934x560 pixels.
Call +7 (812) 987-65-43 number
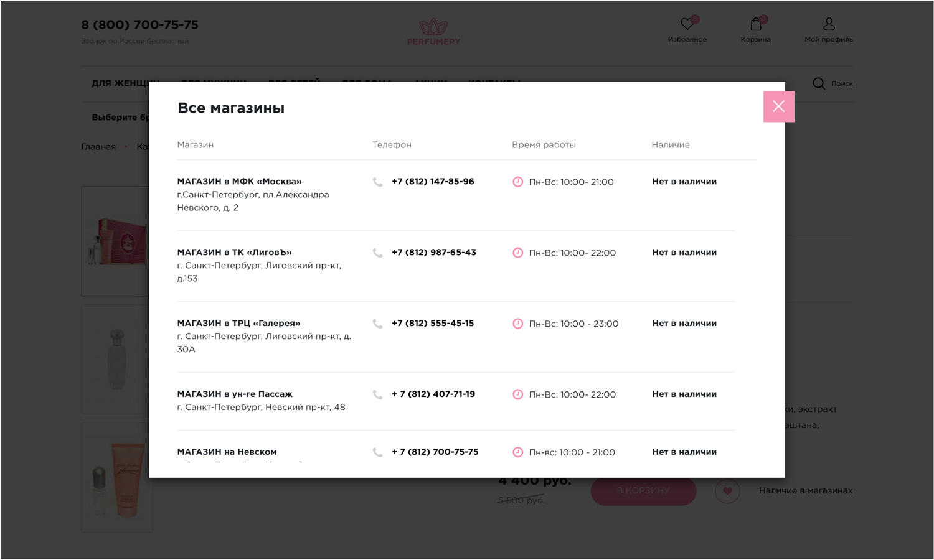point(434,253)
